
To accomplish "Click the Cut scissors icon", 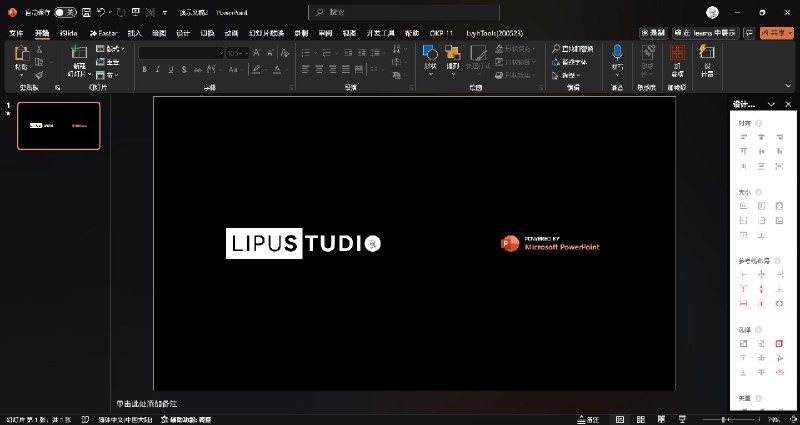I will tap(39, 49).
